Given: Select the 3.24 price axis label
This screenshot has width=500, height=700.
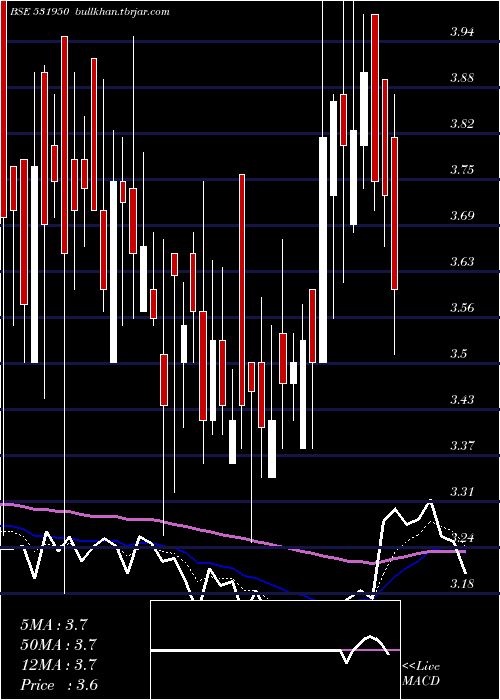Looking at the screenshot, I should pyautogui.click(x=461, y=538).
